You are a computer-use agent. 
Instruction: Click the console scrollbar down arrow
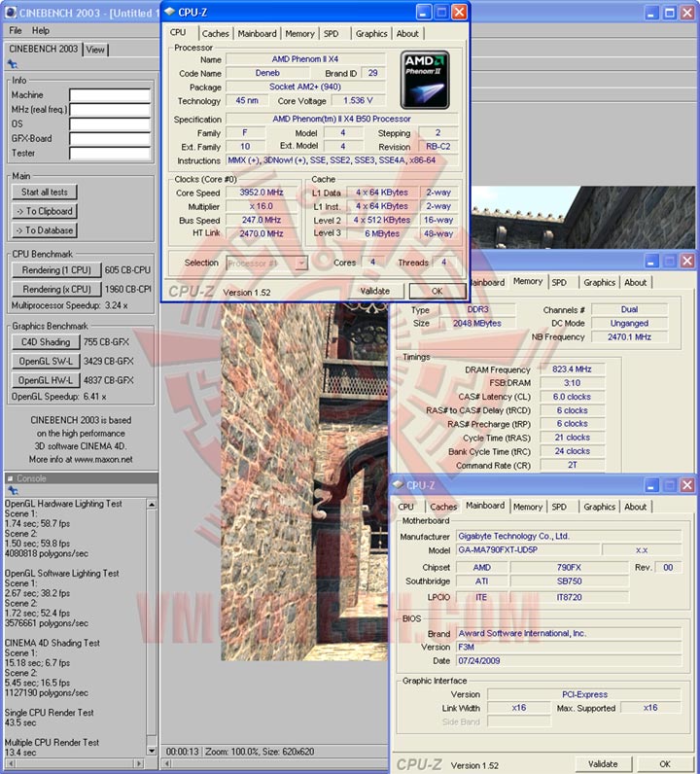click(152, 751)
